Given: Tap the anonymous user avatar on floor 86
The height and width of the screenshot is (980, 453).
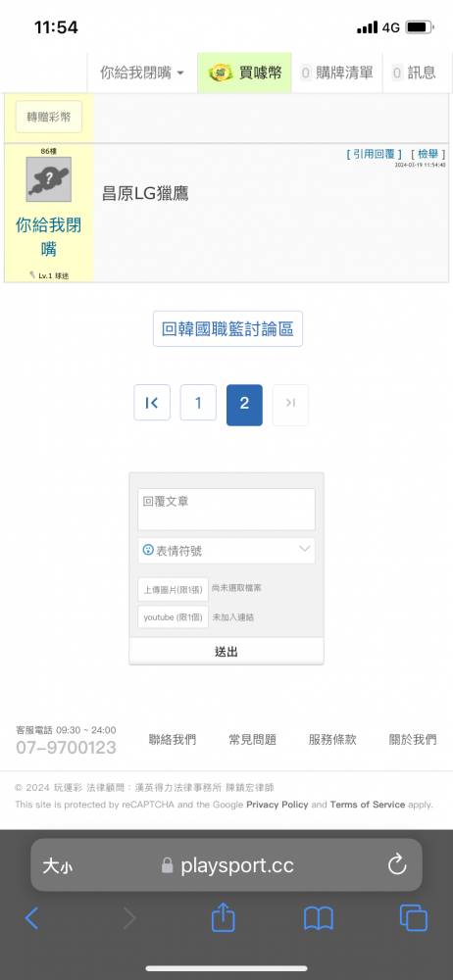Looking at the screenshot, I should [x=49, y=179].
